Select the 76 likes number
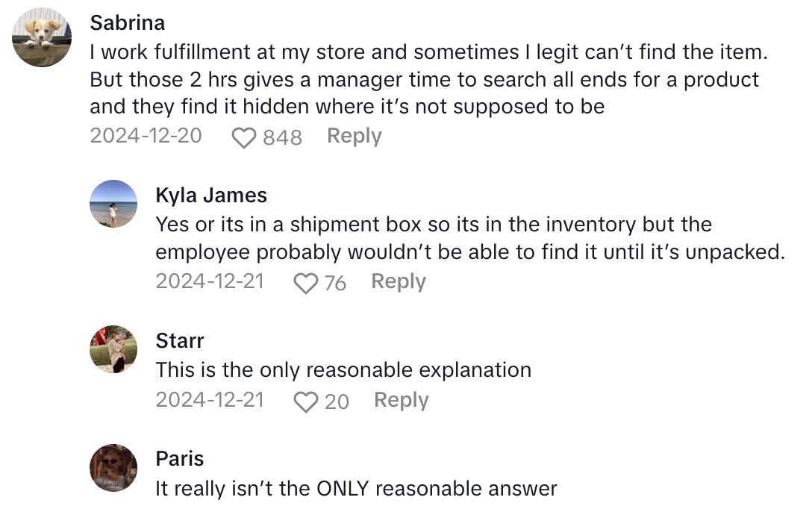This screenshot has width=812, height=506. pos(335,284)
